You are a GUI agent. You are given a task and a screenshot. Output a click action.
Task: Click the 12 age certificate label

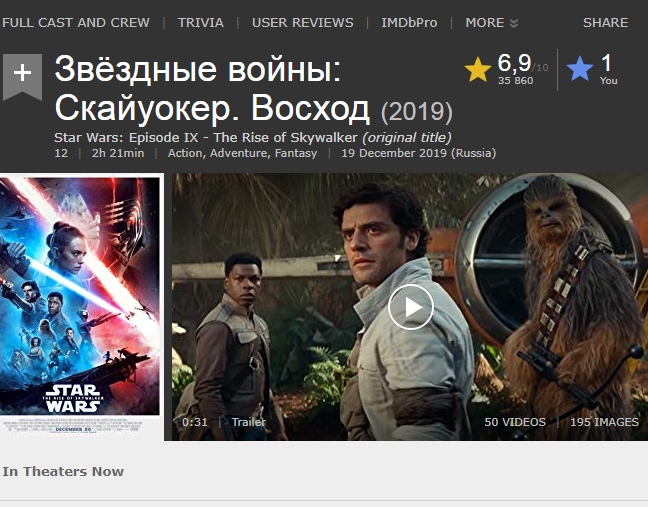[x=61, y=153]
